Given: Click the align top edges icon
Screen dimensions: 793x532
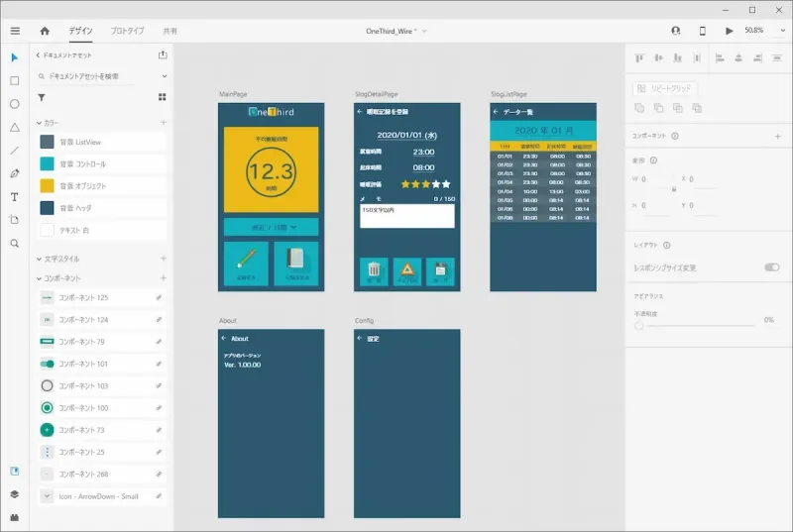Looking at the screenshot, I should 639,58.
